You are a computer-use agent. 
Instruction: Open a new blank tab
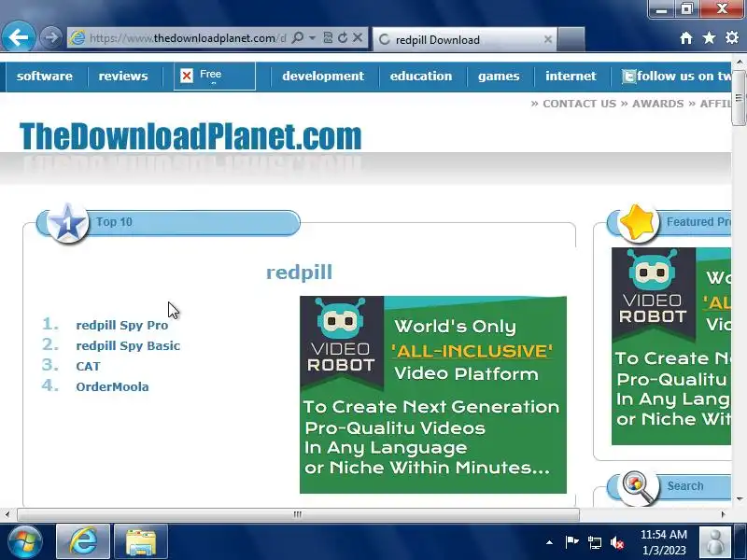571,39
